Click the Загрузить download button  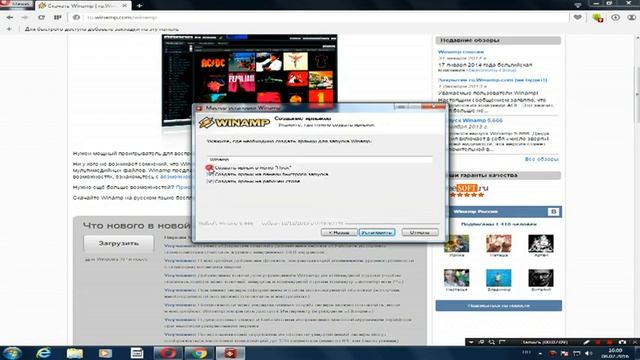click(119, 243)
